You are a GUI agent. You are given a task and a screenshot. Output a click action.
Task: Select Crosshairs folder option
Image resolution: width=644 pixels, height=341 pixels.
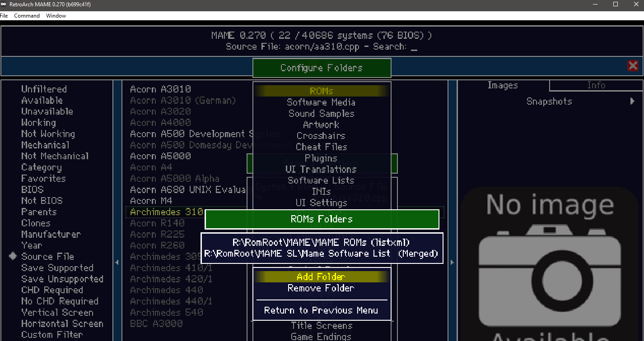[x=322, y=136]
